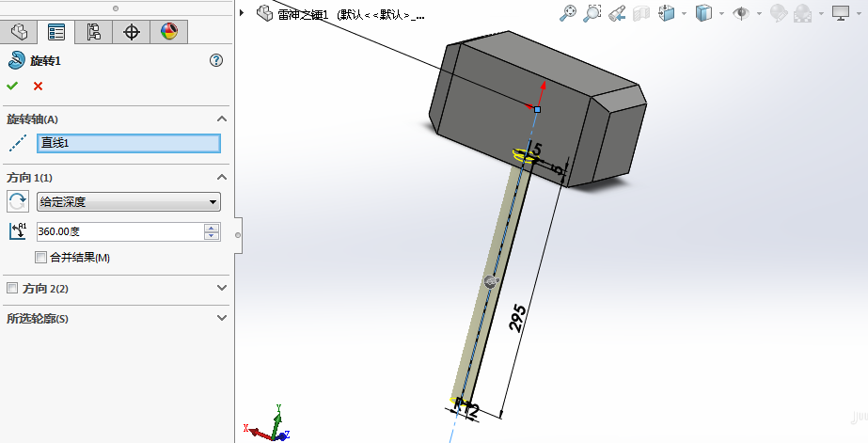Image resolution: width=868 pixels, height=443 pixels.
Task: Toggle Hide/Show Items eye icon
Action: click(x=741, y=13)
